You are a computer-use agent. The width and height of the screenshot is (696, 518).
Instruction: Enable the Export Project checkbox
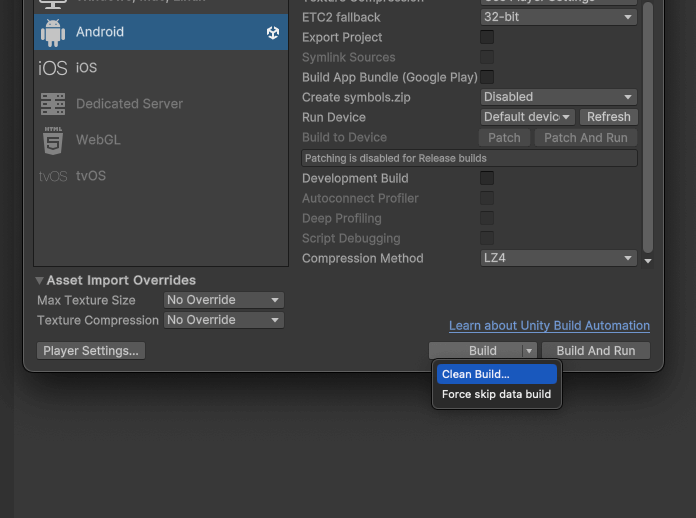[x=487, y=37]
